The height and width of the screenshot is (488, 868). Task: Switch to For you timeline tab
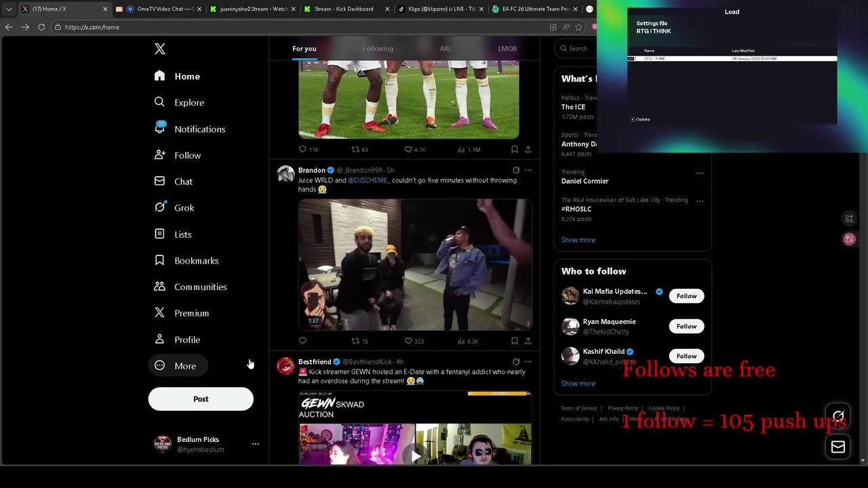coord(304,49)
